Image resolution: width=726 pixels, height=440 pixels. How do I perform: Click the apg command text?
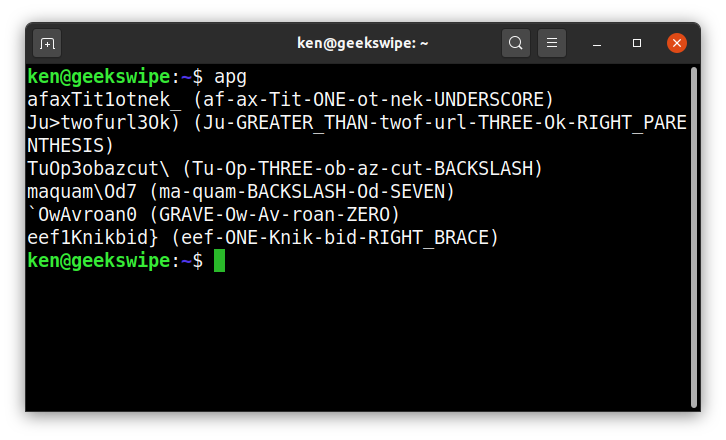point(230,77)
